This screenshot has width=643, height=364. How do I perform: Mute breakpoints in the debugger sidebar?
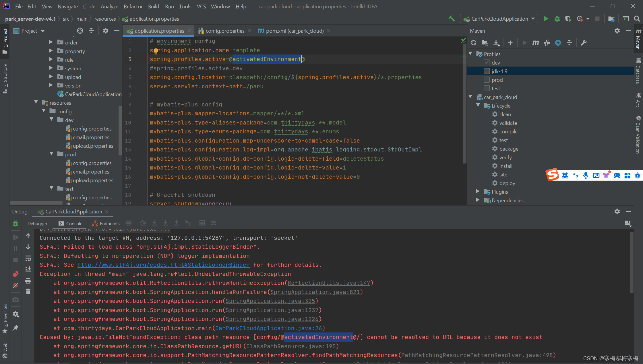point(16,285)
